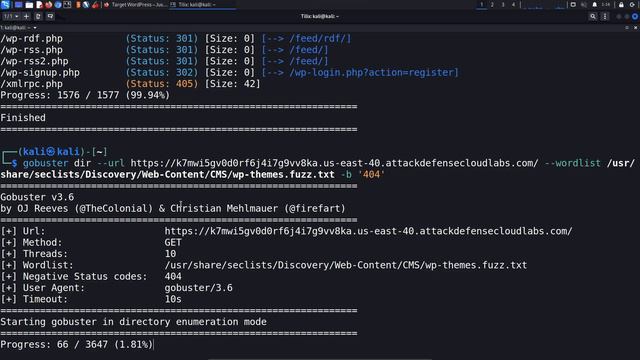Switch to workspace 4
This screenshot has height=360, width=640.
(513, 4)
